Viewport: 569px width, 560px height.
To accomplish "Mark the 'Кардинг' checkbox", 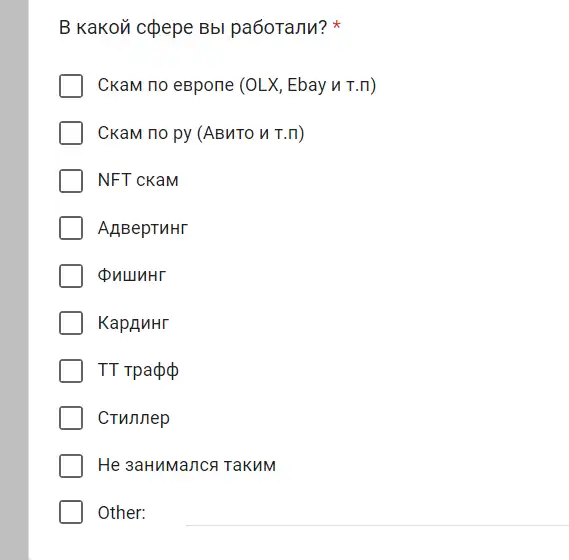I will pos(71,323).
